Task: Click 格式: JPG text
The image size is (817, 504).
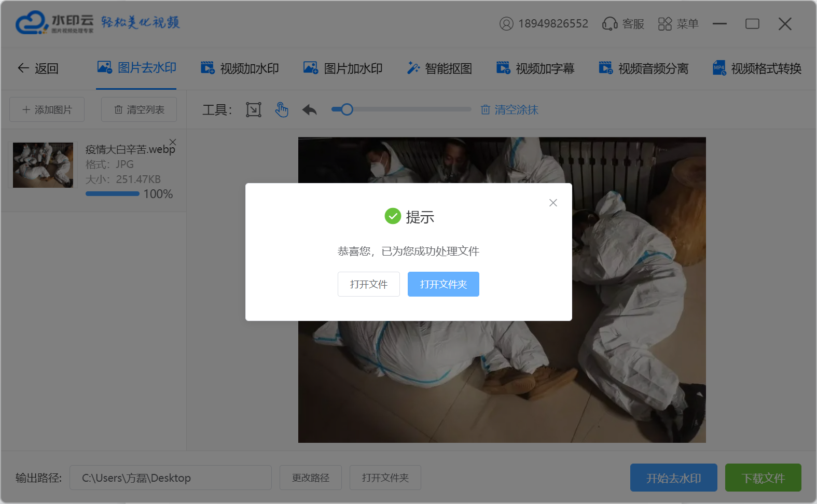Action: pyautogui.click(x=109, y=164)
